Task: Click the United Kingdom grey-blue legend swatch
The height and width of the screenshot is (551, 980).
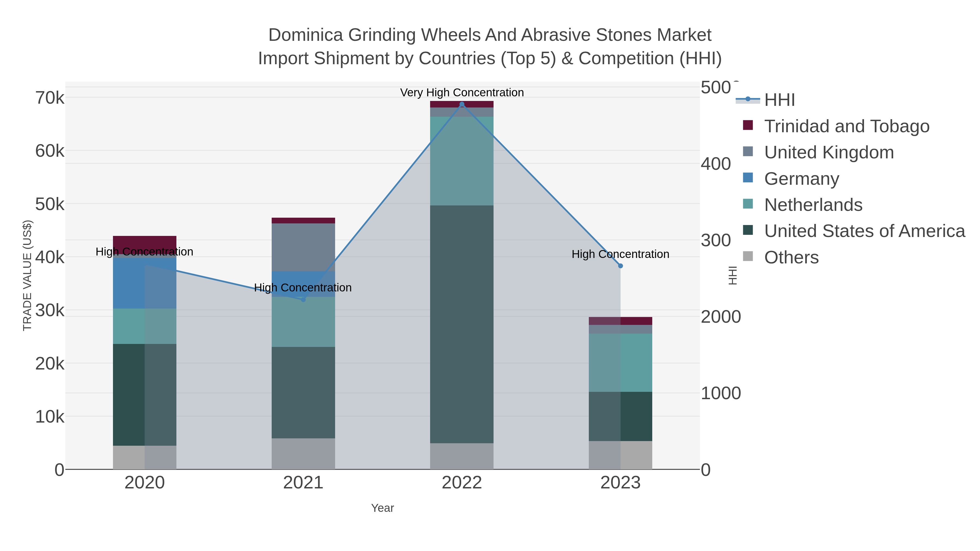Action: click(748, 151)
